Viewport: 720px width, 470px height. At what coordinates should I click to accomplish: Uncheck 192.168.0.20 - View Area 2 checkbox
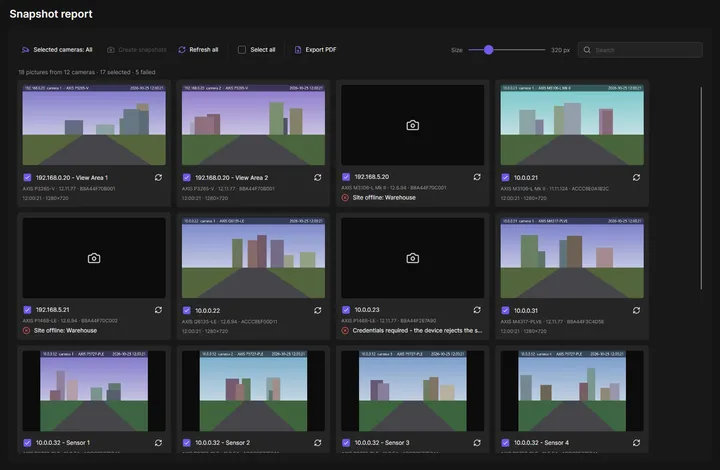(187, 177)
